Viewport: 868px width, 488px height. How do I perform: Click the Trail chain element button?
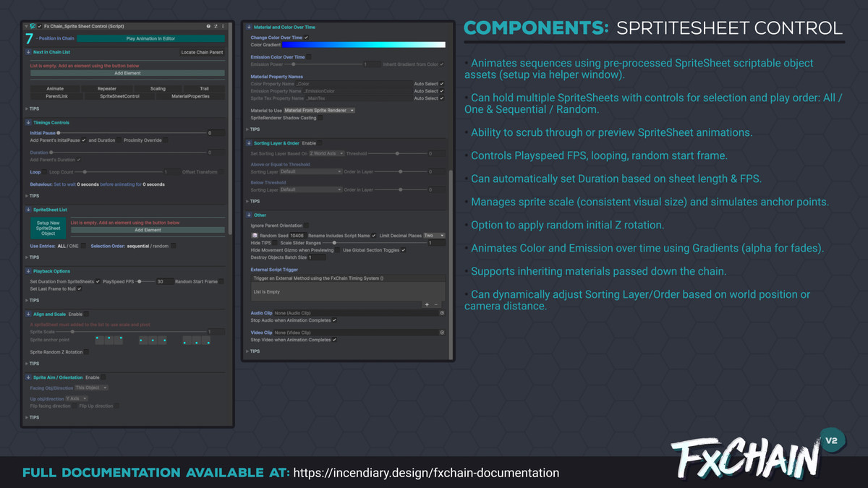coord(204,89)
